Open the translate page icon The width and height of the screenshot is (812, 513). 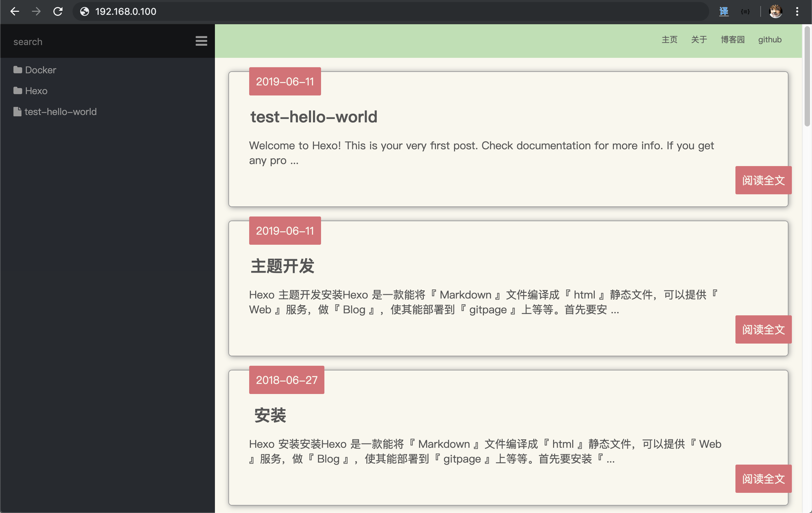(724, 11)
